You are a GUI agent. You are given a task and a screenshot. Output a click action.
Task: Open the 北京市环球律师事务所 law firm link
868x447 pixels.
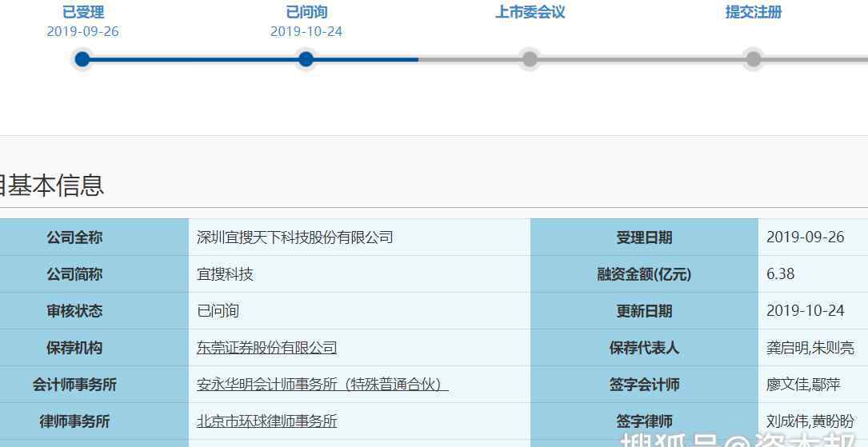tap(267, 421)
